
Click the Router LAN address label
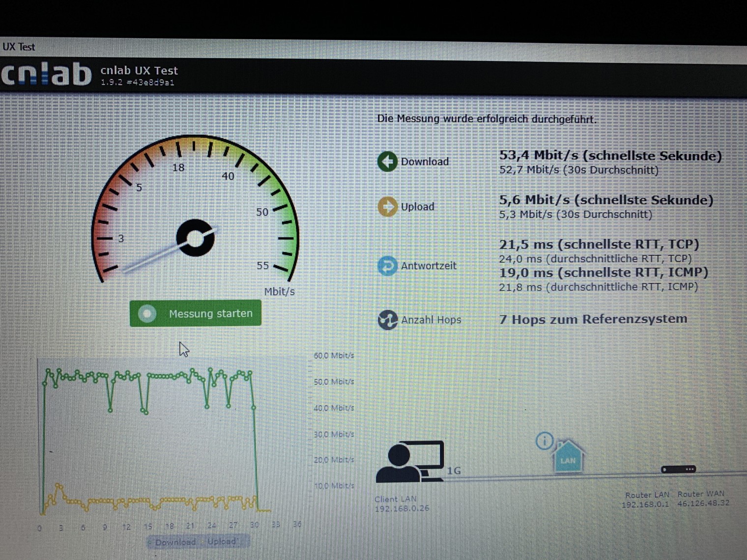(x=647, y=495)
